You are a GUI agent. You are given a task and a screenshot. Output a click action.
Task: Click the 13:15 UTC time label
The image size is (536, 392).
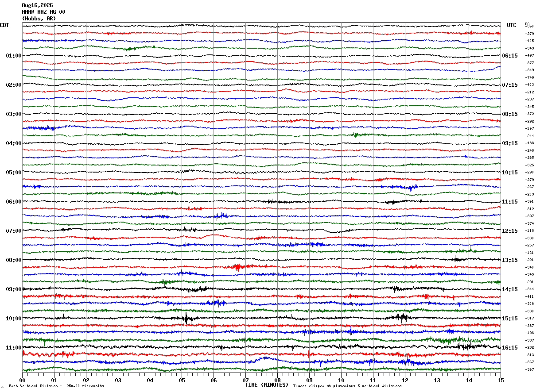[x=510, y=260]
